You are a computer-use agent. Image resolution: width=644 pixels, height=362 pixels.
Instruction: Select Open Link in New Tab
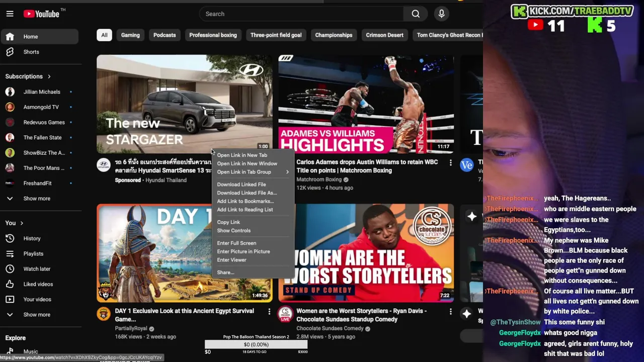(x=253, y=155)
